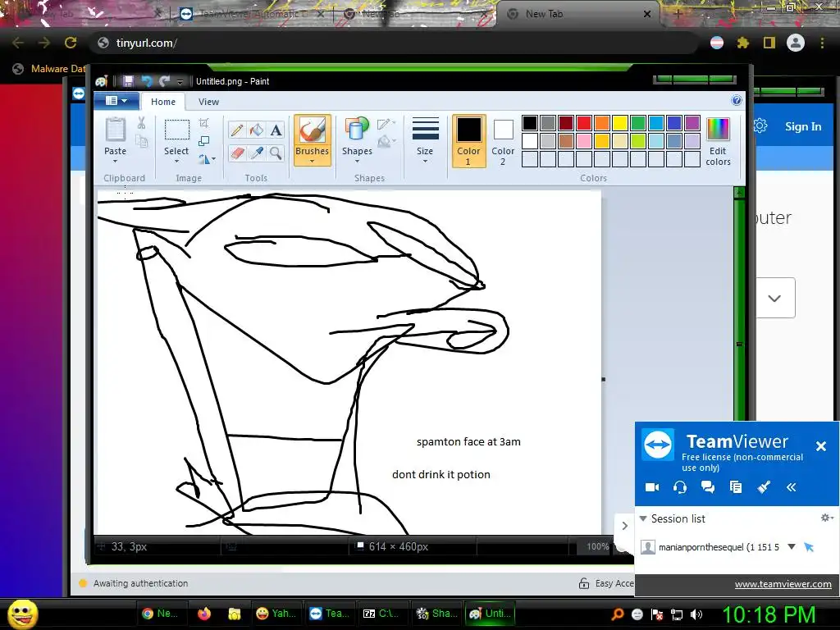Click the Chrome address bar showing tinyurl.com/

(x=396, y=43)
